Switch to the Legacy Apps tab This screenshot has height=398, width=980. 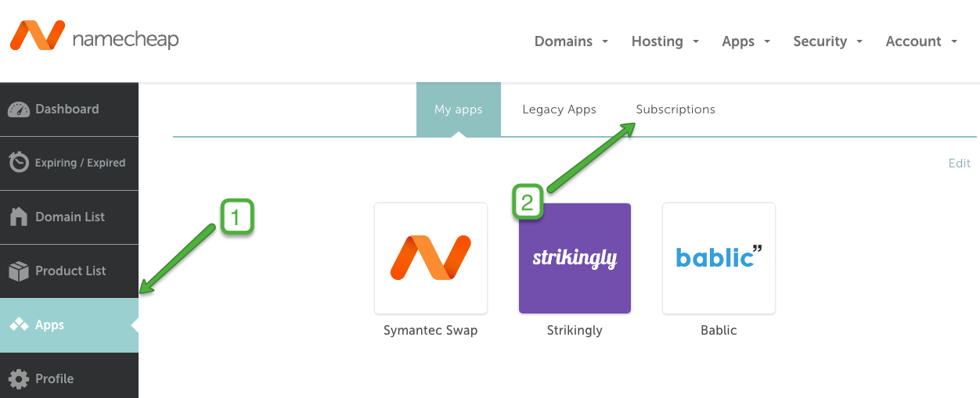click(560, 109)
